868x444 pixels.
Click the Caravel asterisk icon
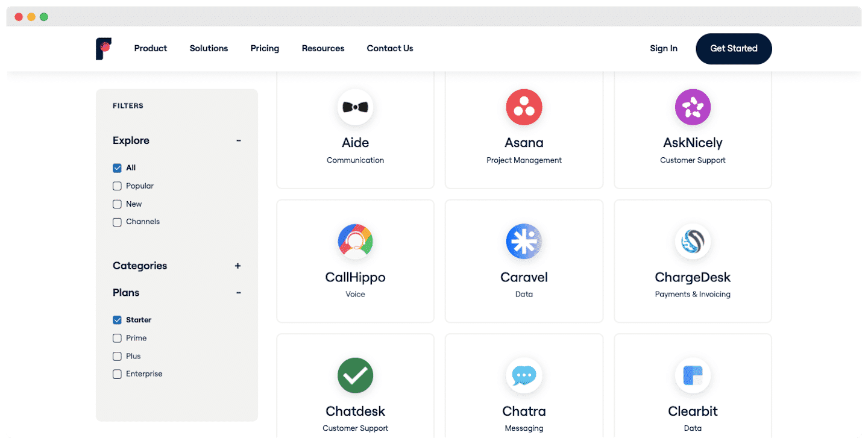click(524, 242)
